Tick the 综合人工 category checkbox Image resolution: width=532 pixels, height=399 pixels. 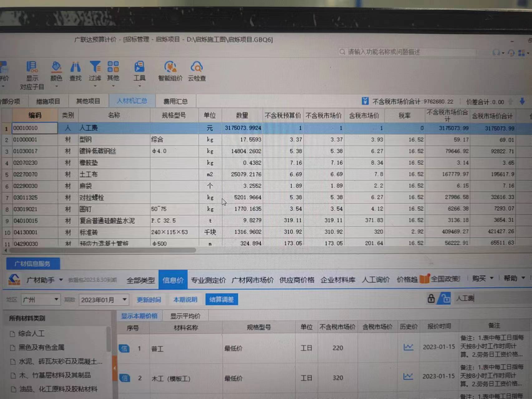[13, 334]
